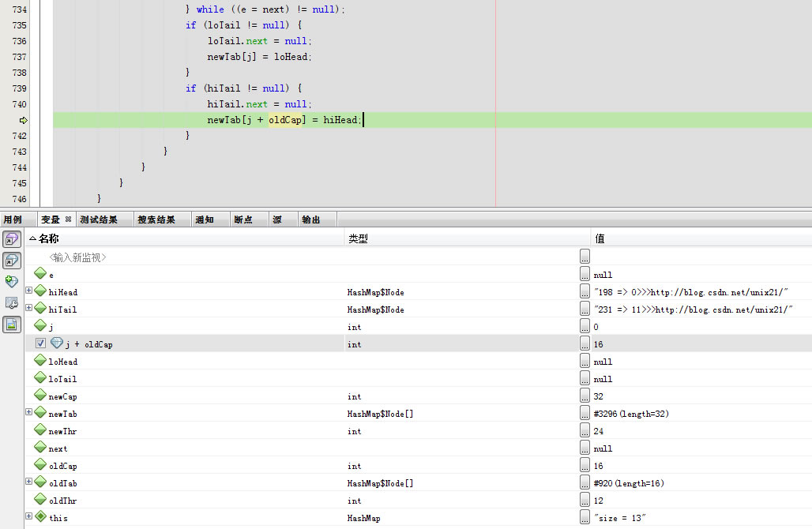
Task: Click the diamond icon of variable e
Action: [40, 272]
